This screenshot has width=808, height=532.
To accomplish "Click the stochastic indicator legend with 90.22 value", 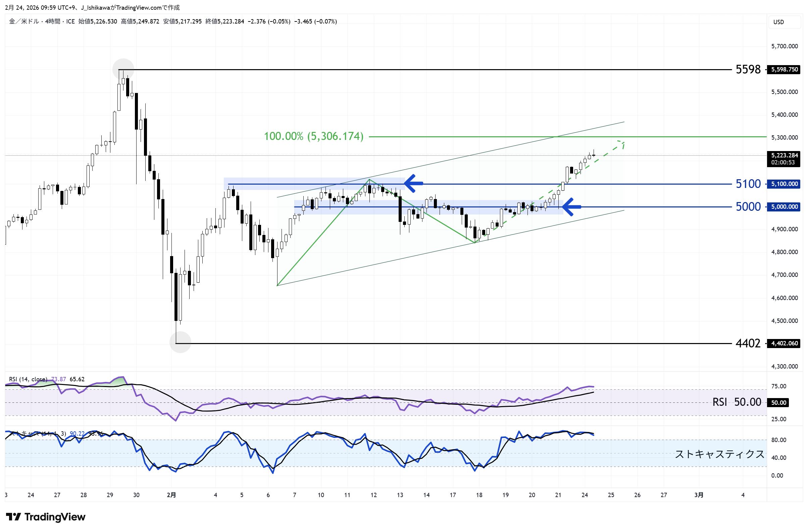I will pyautogui.click(x=37, y=434).
